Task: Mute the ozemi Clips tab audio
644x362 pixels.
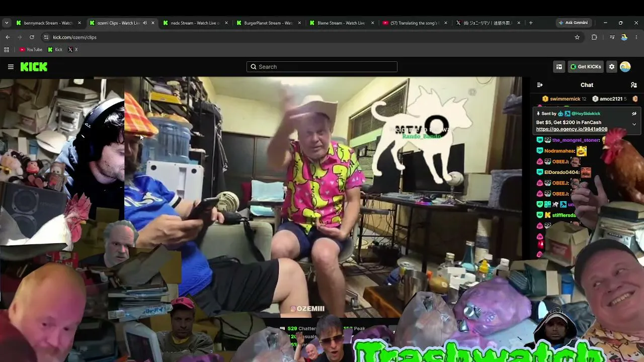Action: 145,23
